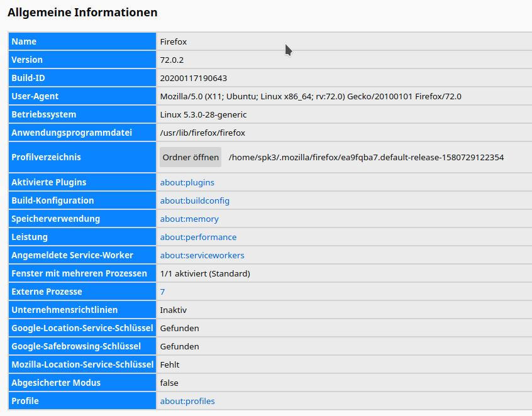Click the 'Version' row header

pyautogui.click(x=82, y=60)
